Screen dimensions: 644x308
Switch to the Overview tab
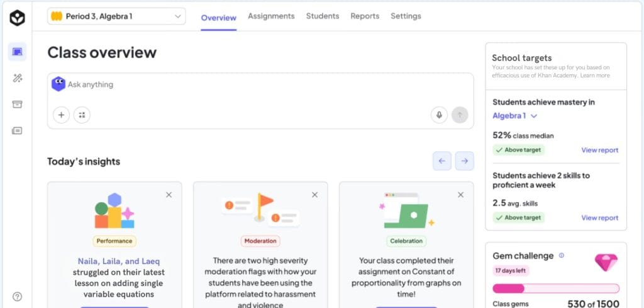pyautogui.click(x=218, y=18)
